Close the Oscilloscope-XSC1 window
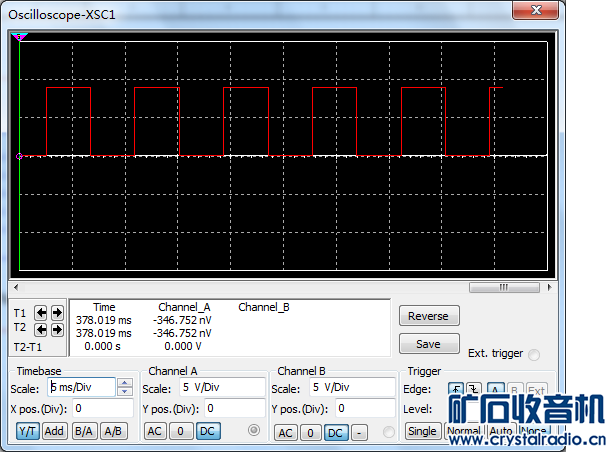 coord(535,10)
